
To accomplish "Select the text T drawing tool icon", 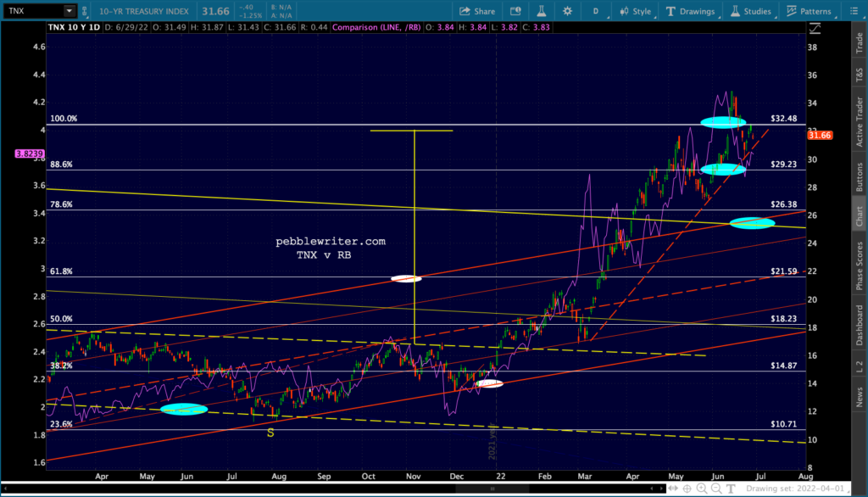I will tap(731, 489).
